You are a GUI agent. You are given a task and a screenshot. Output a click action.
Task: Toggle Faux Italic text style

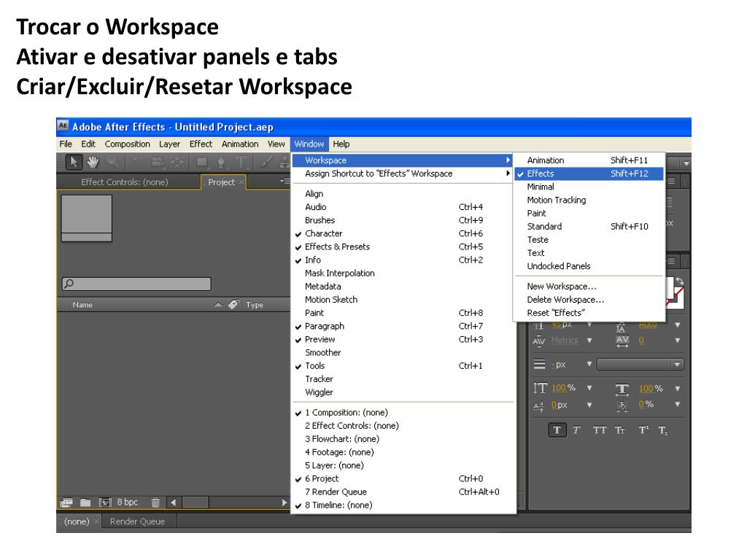576,430
